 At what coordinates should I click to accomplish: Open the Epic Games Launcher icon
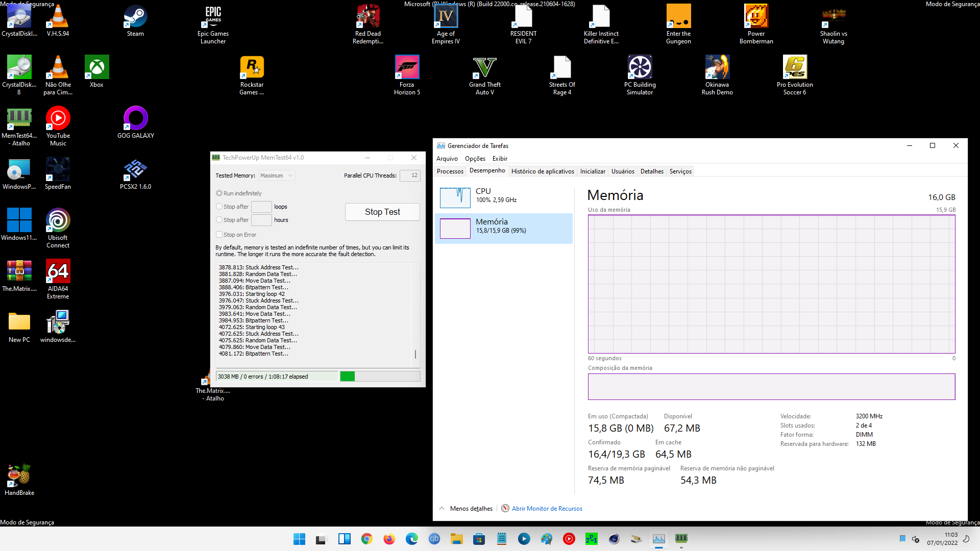213,24
